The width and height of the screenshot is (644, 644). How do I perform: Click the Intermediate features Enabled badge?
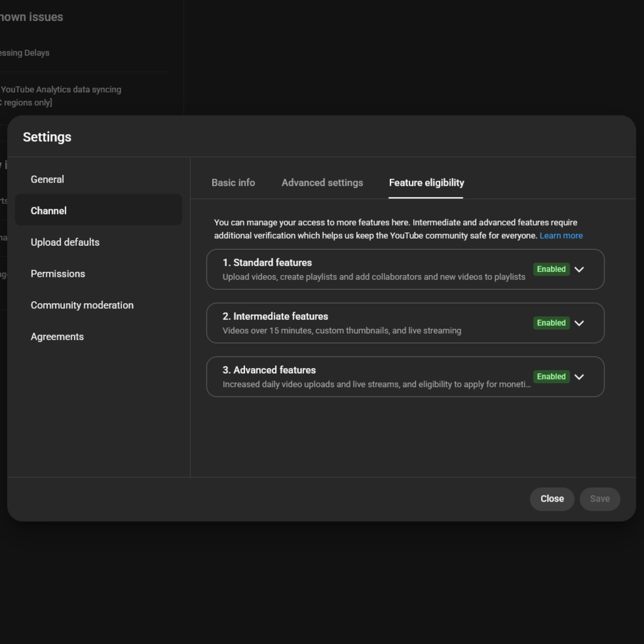point(551,323)
